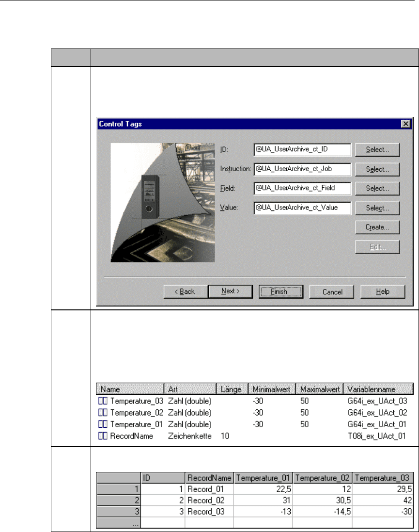Click the Temperature_03 field icon
Viewport: 419px width, 532px height.
point(102,401)
